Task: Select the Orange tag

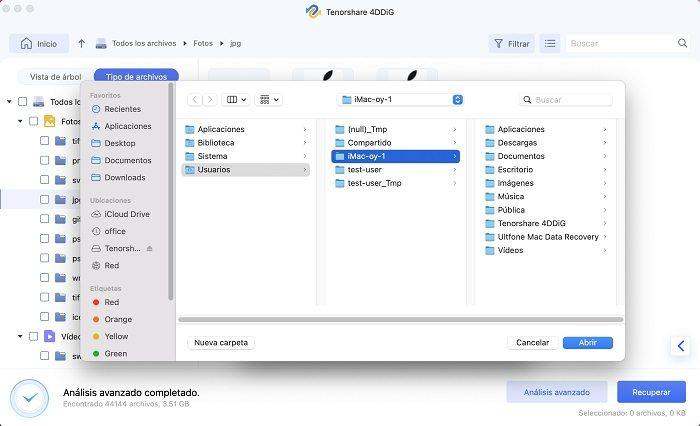Action: (x=112, y=319)
